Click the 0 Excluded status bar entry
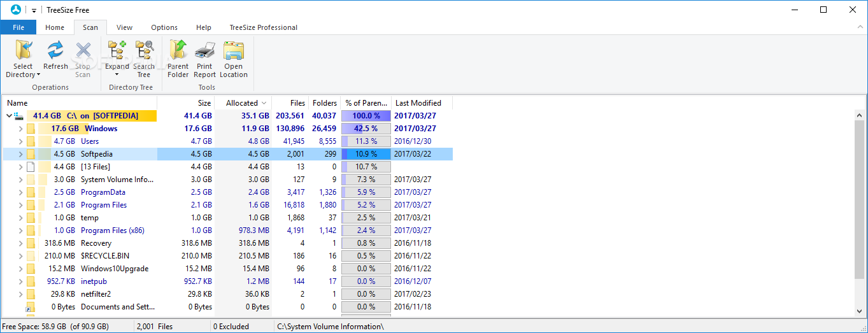 231,327
